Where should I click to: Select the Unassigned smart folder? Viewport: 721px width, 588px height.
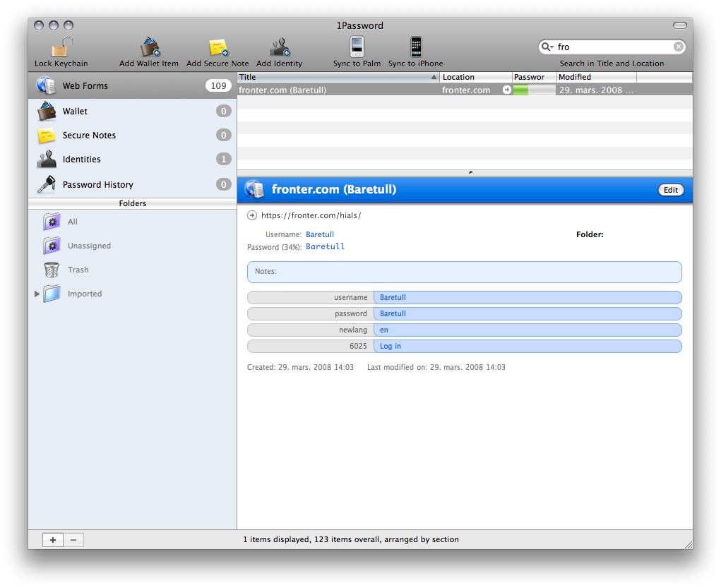133,246
